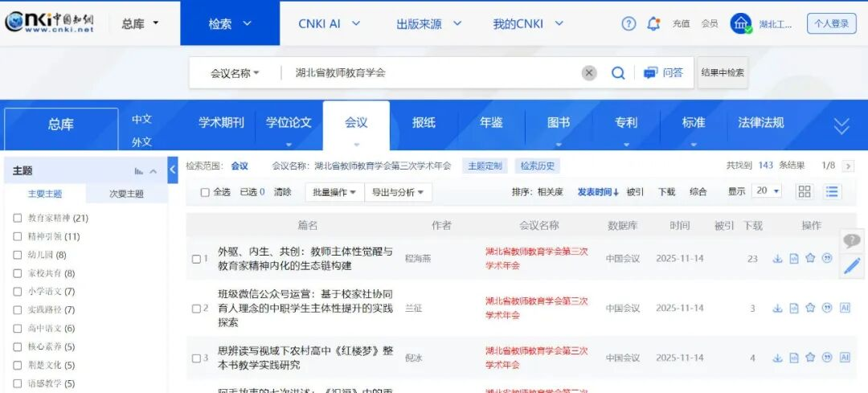Viewport: 868px width, 393px height.
Task: Select result row 2 checkbox
Action: (x=196, y=309)
